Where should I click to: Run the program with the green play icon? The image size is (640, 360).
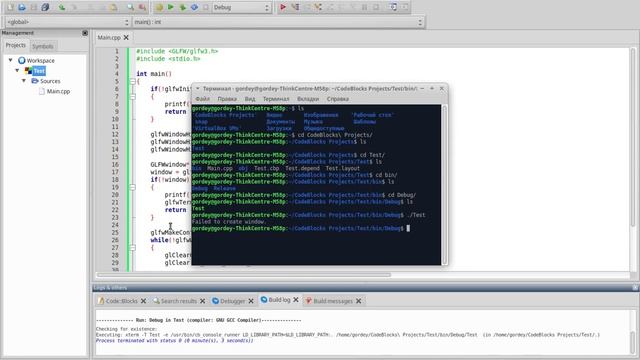(x=171, y=7)
